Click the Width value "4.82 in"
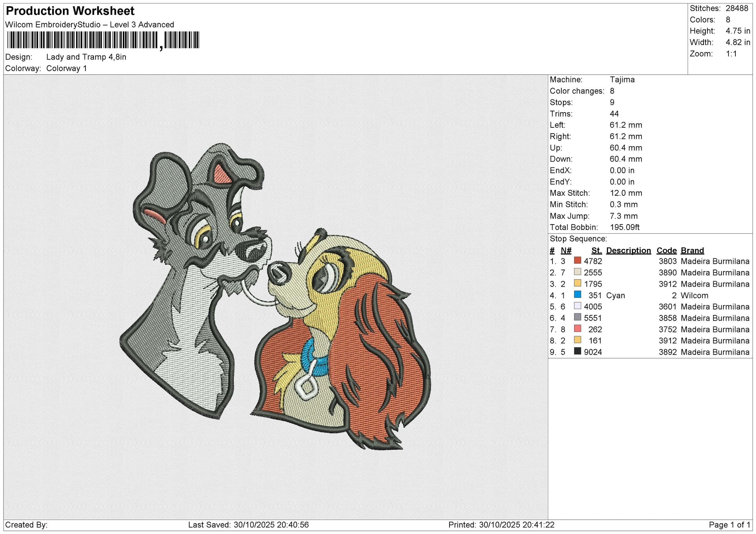This screenshot has width=756, height=534. point(738,42)
